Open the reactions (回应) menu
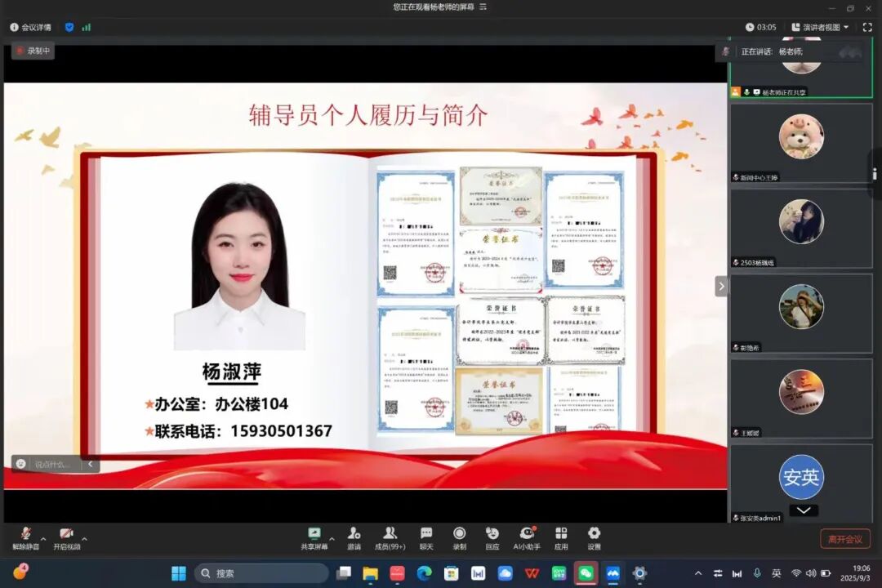The height and width of the screenshot is (588, 882). (492, 538)
